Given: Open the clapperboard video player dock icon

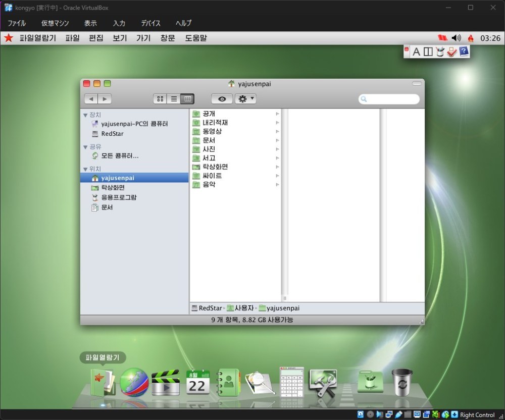Looking at the screenshot, I should coord(166,382).
